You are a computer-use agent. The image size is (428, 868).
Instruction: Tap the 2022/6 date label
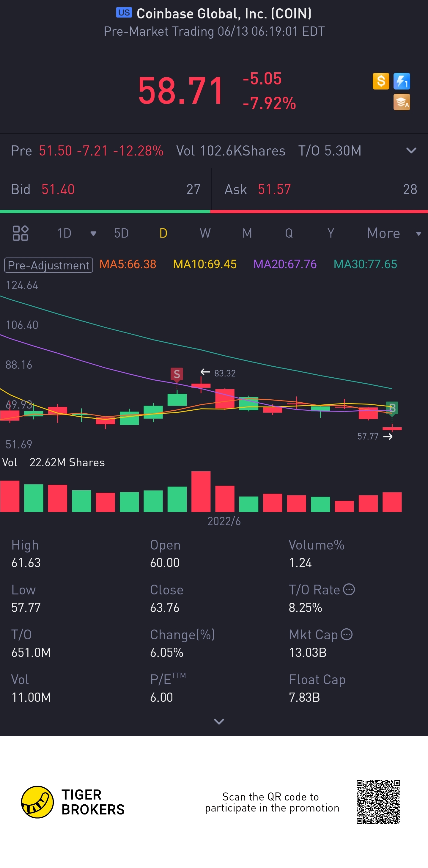click(224, 521)
